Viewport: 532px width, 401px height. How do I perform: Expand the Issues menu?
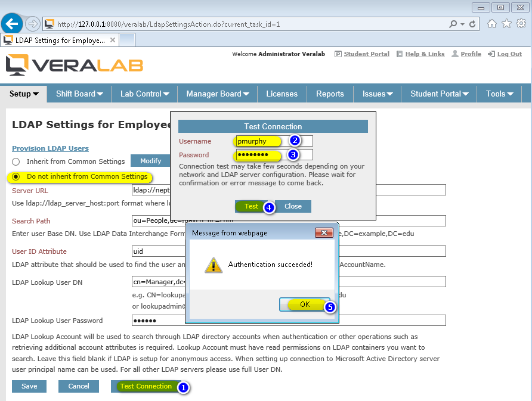click(378, 94)
